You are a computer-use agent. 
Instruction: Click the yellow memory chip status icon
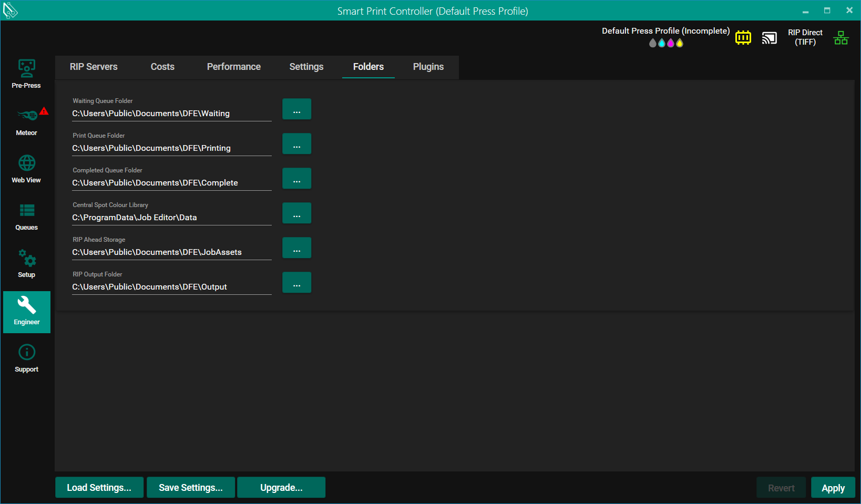coord(743,38)
